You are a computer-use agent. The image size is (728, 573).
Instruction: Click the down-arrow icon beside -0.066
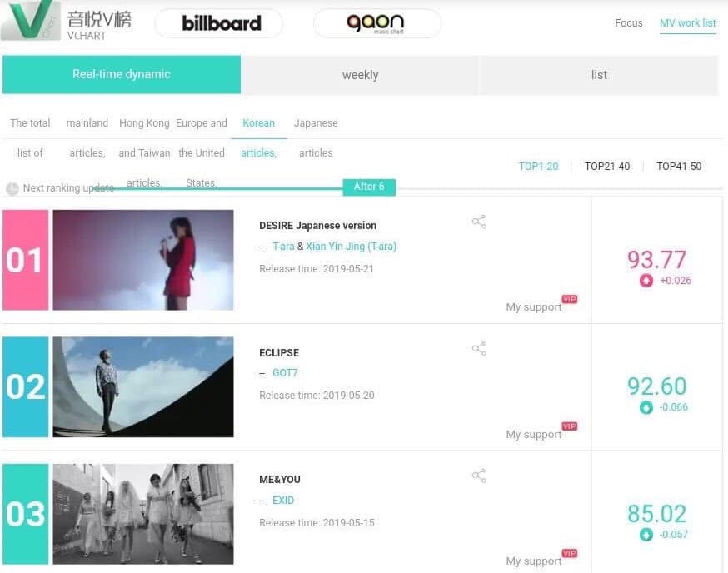(x=646, y=408)
